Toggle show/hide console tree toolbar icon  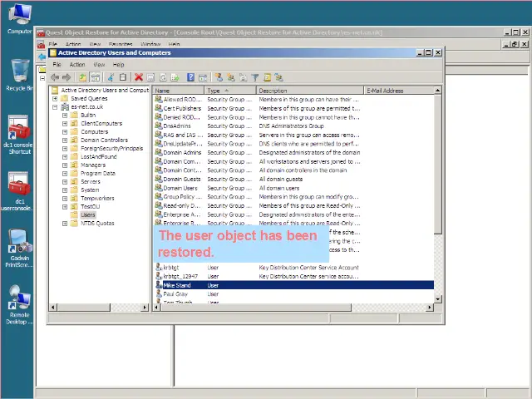[x=95, y=77]
